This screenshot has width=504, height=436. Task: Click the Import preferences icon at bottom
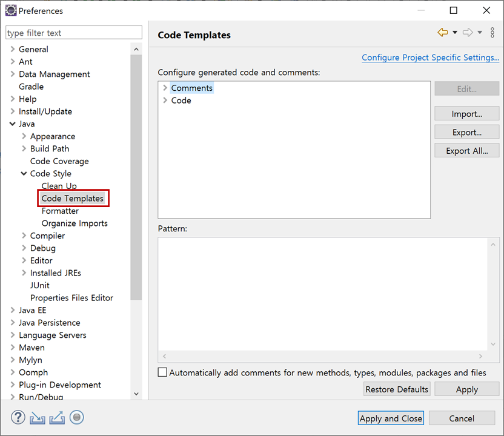(38, 417)
